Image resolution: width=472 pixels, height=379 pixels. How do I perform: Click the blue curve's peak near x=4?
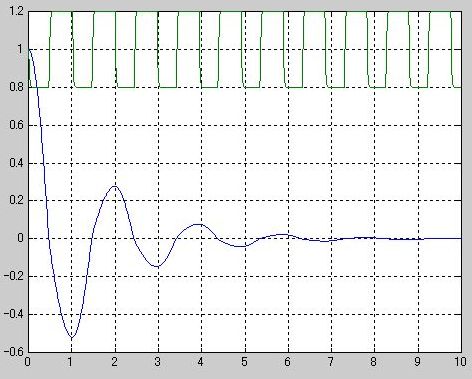(x=199, y=224)
